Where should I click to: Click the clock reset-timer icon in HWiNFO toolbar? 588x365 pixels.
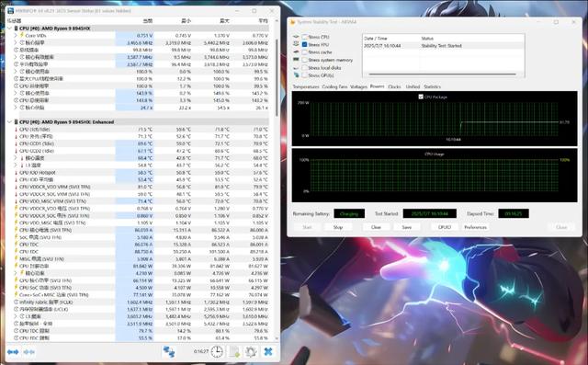pos(217,351)
